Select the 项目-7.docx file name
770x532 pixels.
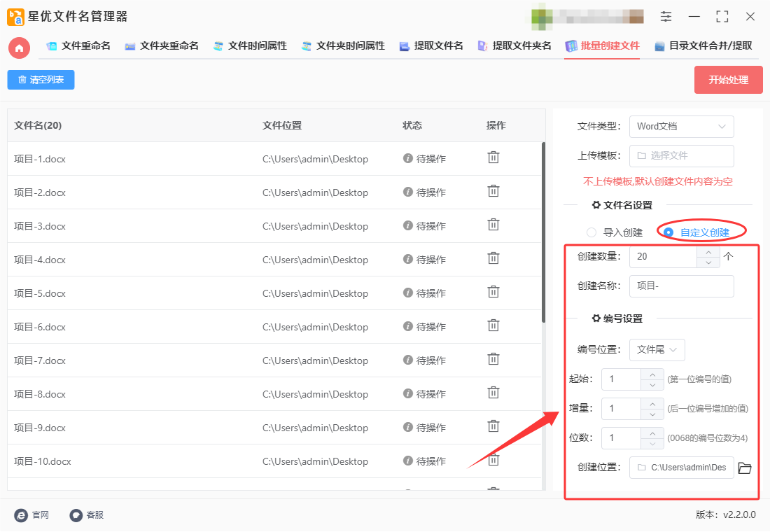[x=40, y=360]
